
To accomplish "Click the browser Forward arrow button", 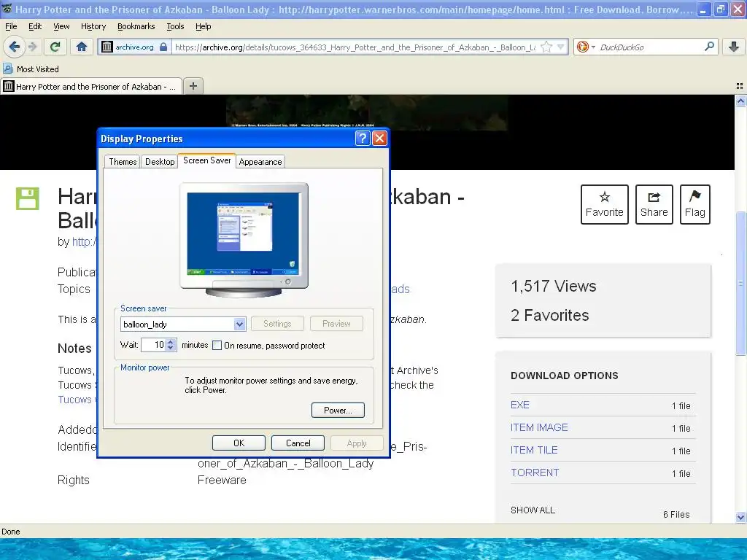I will (32, 47).
